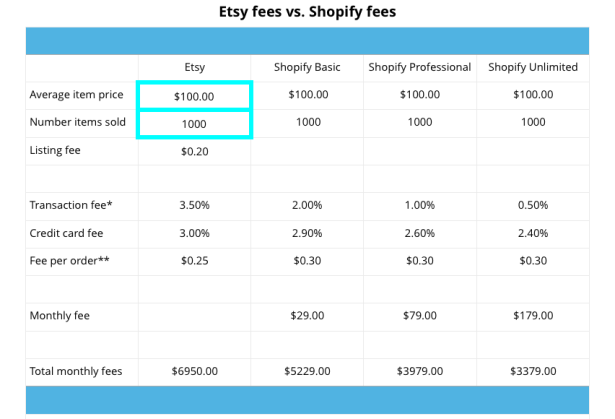This screenshot has width=615, height=419.
Task: Select the 'Credit card fee' row label
Action: [x=66, y=233]
